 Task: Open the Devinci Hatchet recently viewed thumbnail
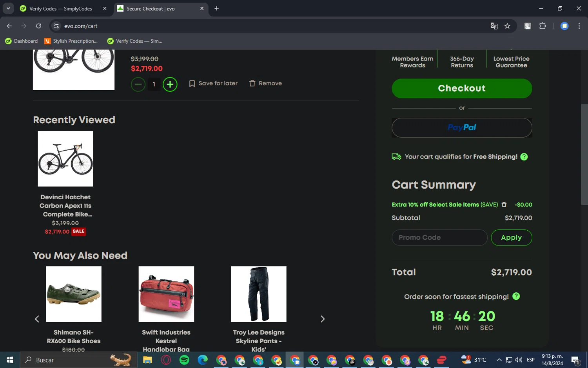pyautogui.click(x=65, y=159)
